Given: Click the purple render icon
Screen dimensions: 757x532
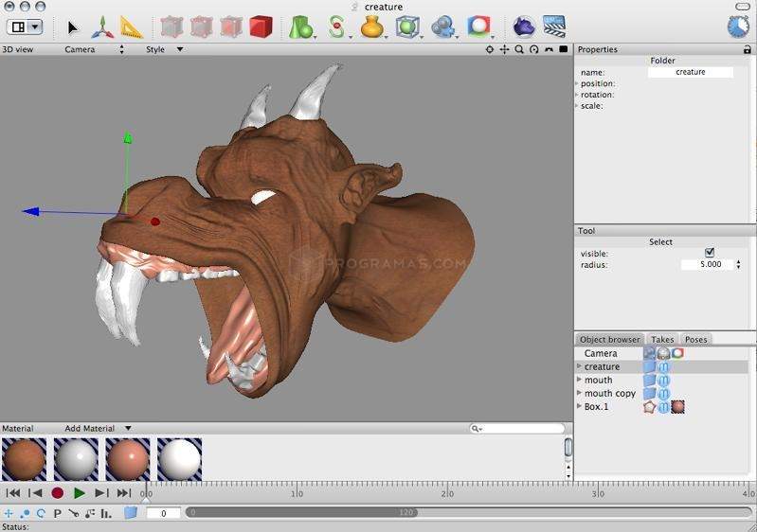Looking at the screenshot, I should (524, 27).
